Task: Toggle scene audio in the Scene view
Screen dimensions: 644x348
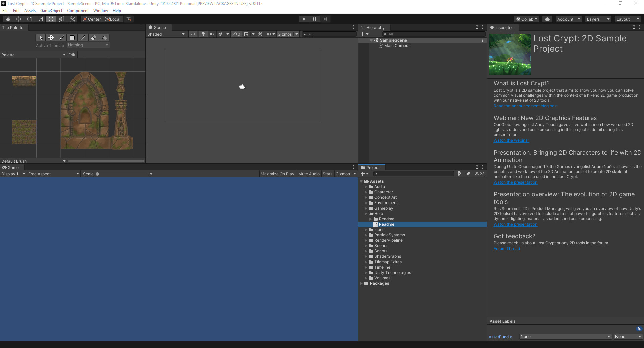Action: pos(212,34)
